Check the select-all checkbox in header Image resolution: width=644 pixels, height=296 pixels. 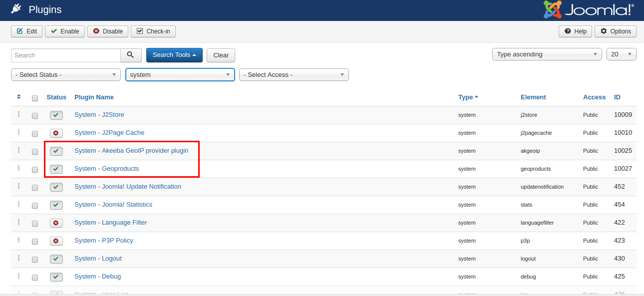(35, 98)
